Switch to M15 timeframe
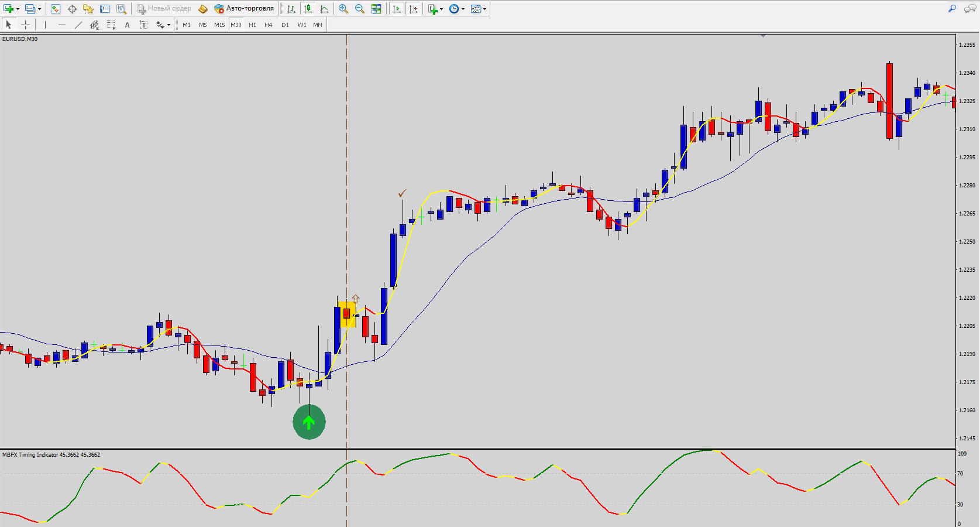The height and width of the screenshot is (527, 980). (x=219, y=25)
